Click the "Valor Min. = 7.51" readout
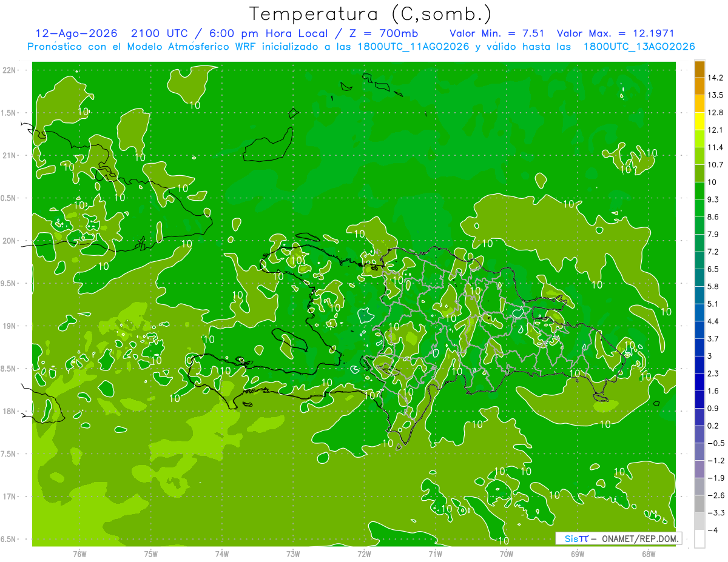This screenshot has width=728, height=562. [x=497, y=33]
